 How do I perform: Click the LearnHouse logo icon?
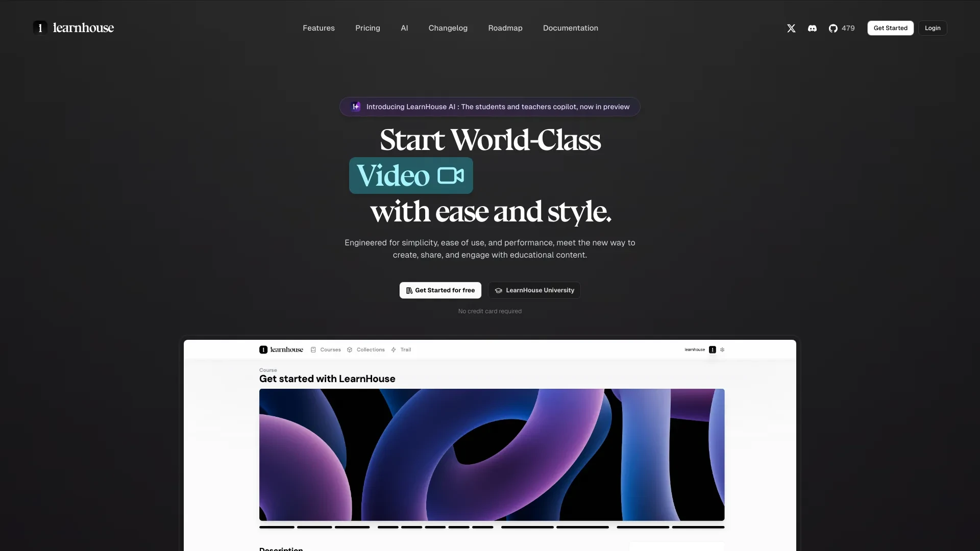pyautogui.click(x=39, y=28)
